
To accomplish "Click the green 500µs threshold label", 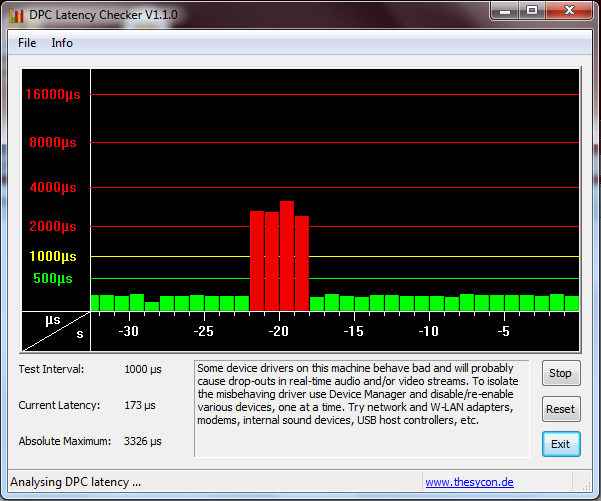I will click(53, 278).
